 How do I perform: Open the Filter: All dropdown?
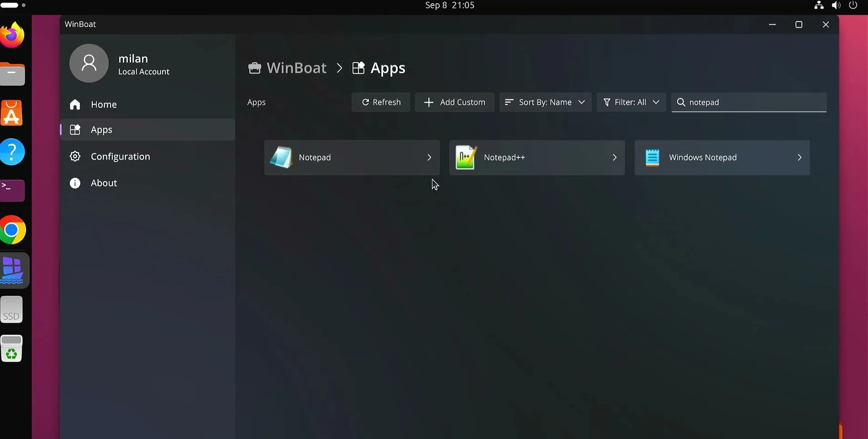click(x=631, y=102)
